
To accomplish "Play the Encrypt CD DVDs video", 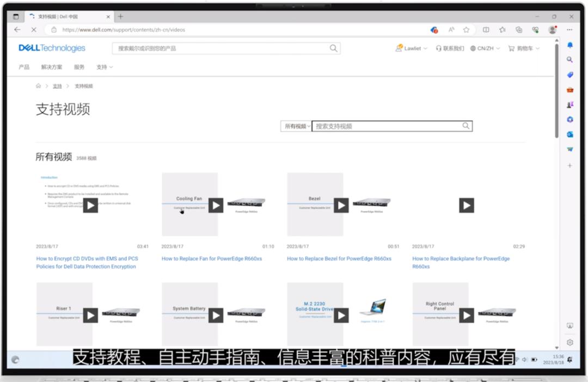I will click(x=90, y=206).
